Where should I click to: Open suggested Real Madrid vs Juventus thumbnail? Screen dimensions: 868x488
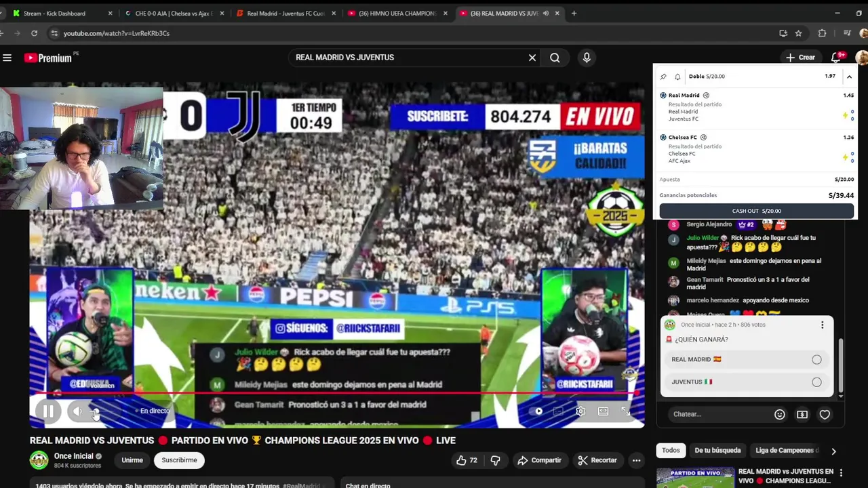pos(695,477)
